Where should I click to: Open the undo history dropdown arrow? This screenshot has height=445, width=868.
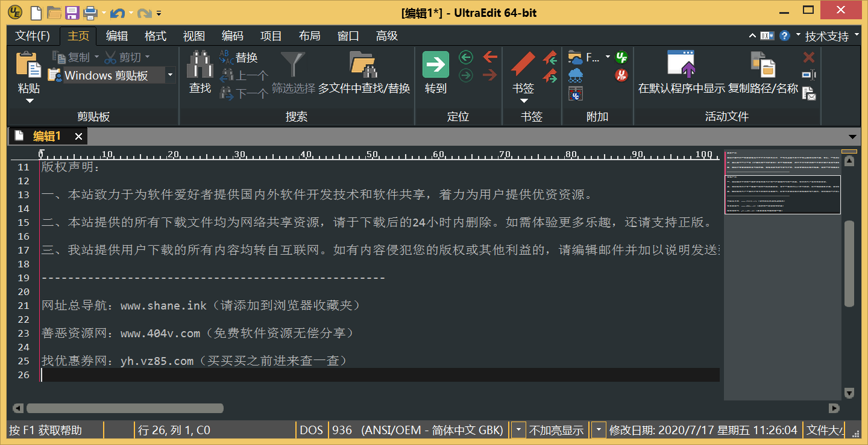(x=131, y=12)
